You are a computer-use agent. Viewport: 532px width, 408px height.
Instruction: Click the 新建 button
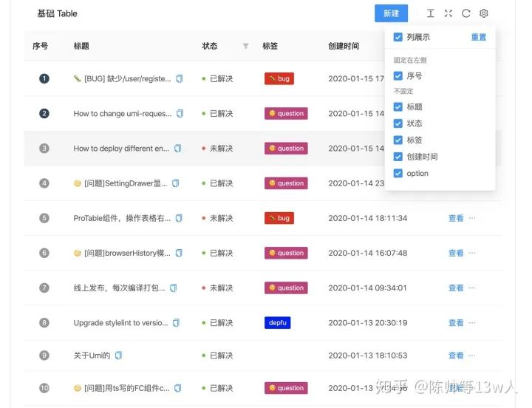click(391, 13)
